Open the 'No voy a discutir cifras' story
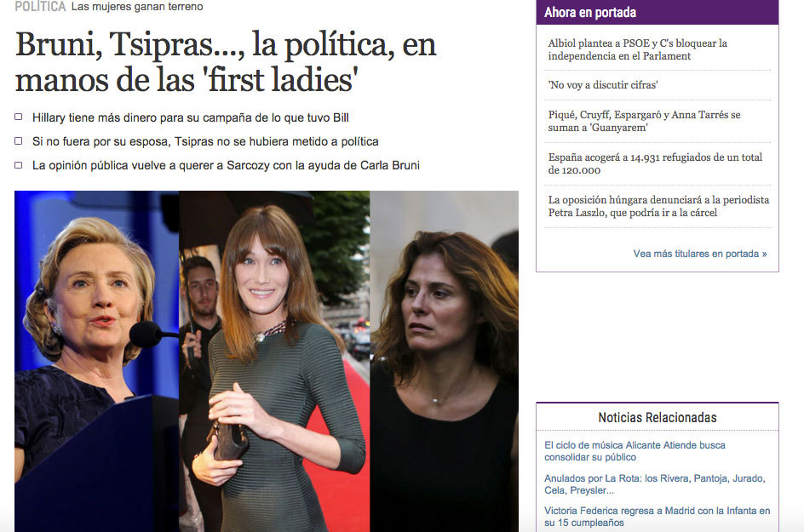 pyautogui.click(x=602, y=85)
